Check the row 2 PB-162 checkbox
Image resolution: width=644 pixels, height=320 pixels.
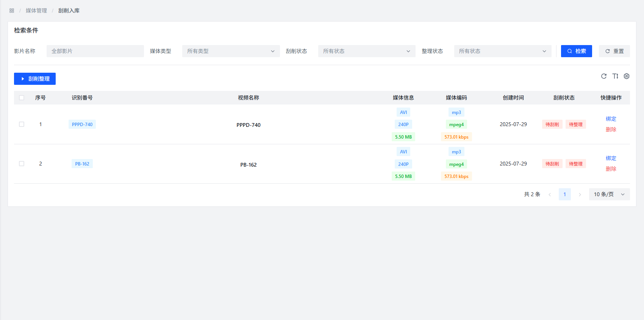pyautogui.click(x=22, y=164)
